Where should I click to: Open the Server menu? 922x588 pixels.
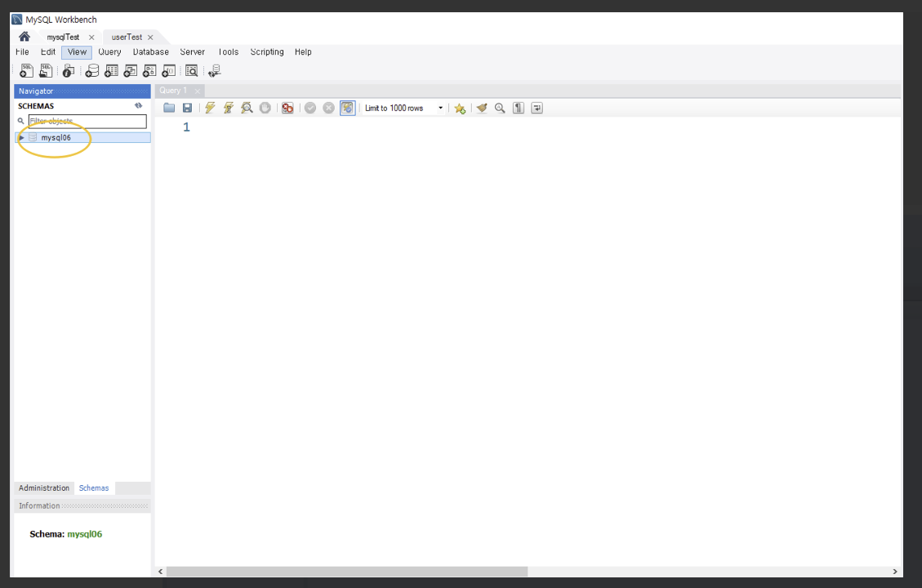click(192, 51)
